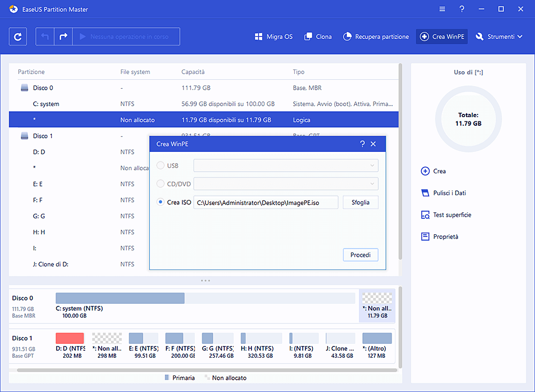Click the Crea WinPE toolbar item

(x=442, y=37)
